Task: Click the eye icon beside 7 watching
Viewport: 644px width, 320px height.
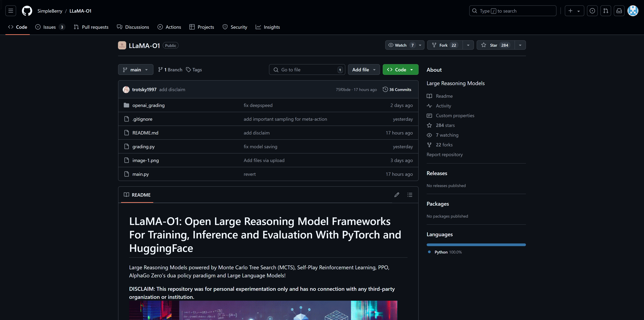Action: (429, 135)
